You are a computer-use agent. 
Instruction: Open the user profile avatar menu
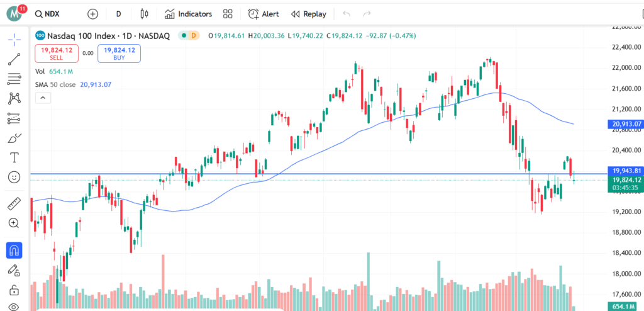[15, 14]
